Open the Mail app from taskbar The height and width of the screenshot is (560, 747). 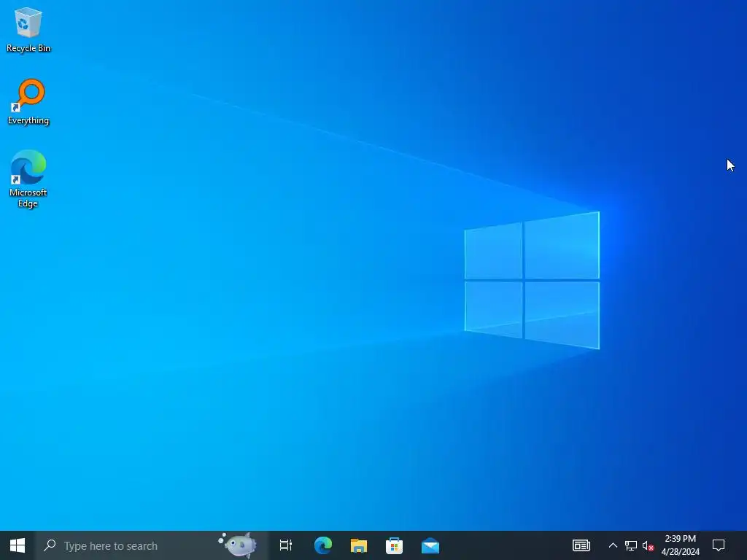pyautogui.click(x=430, y=545)
